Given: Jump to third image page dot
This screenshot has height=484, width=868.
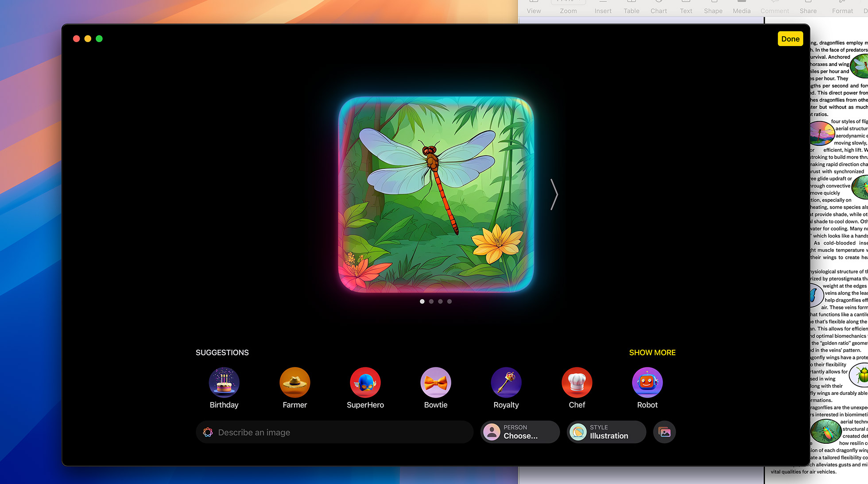Looking at the screenshot, I should (x=440, y=301).
